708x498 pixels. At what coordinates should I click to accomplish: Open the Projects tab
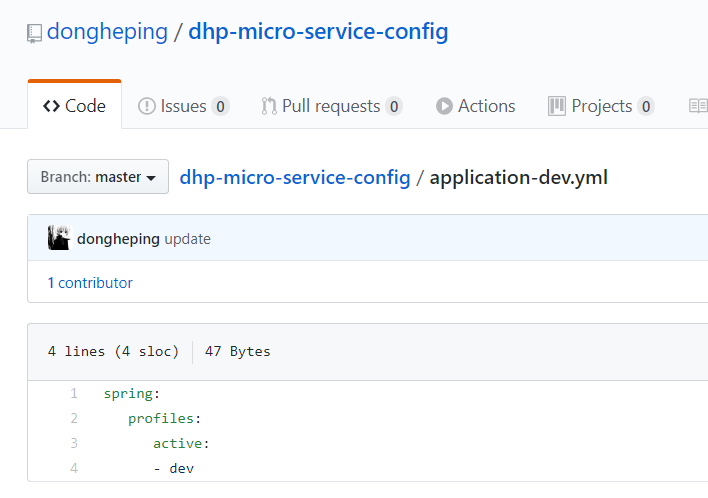(x=601, y=106)
